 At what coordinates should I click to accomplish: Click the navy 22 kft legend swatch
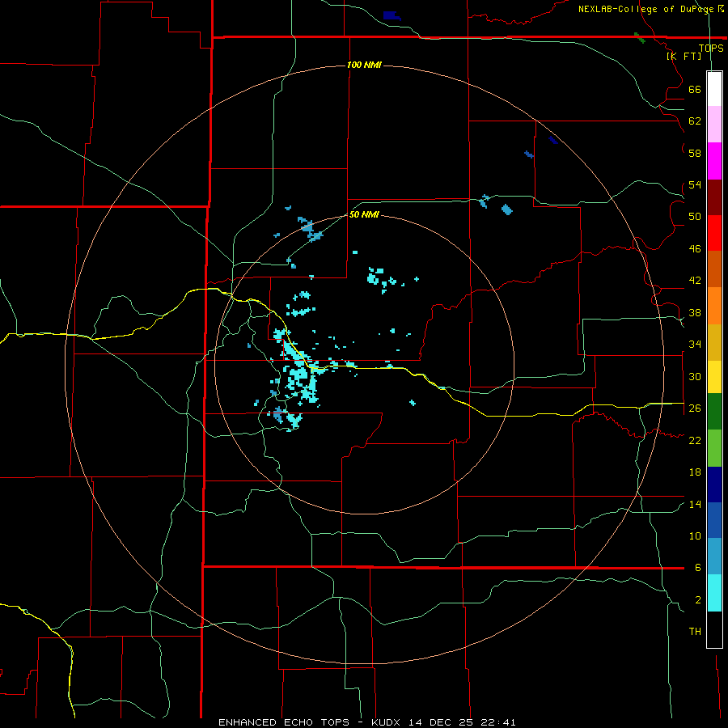point(714,485)
